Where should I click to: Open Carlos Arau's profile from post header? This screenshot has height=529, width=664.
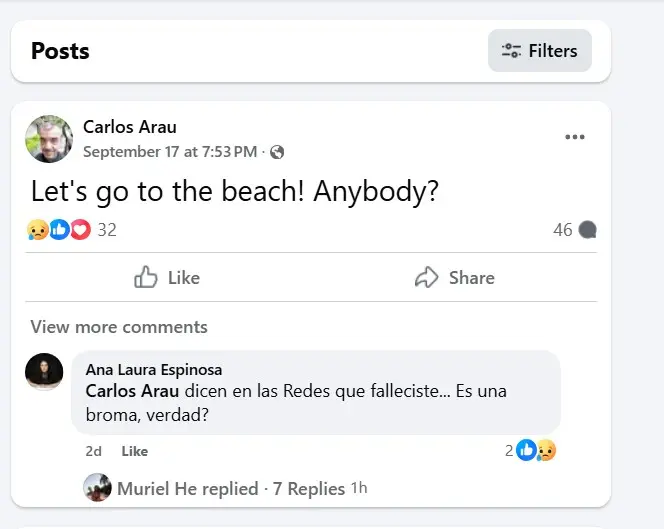(130, 127)
